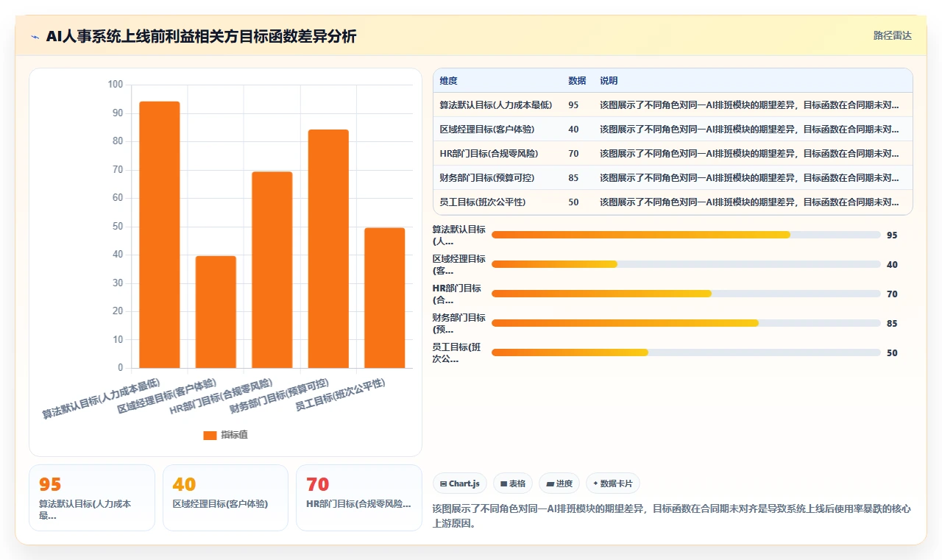Toggle the orange 指标值 legend swatch
This screenshot has width=942, height=560.
(x=210, y=435)
